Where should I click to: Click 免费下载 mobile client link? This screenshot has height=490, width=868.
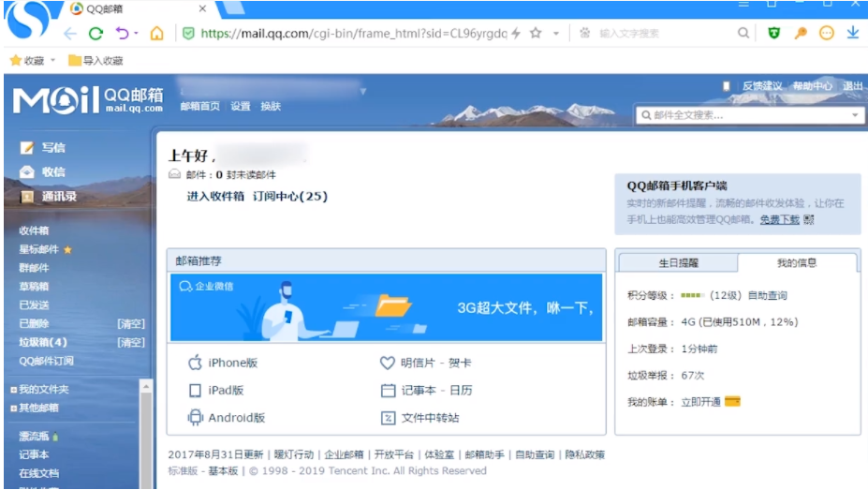pyautogui.click(x=779, y=220)
